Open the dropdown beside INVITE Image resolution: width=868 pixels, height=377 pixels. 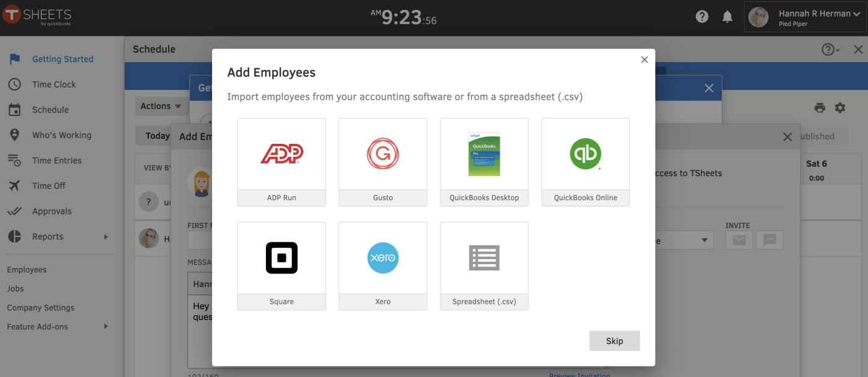pos(684,241)
